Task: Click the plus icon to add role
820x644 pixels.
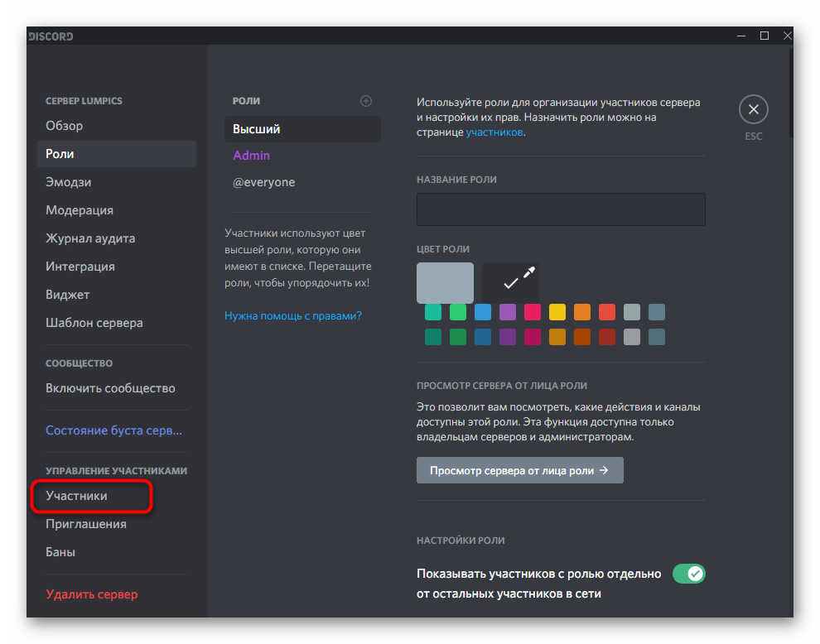Action: pyautogui.click(x=366, y=101)
